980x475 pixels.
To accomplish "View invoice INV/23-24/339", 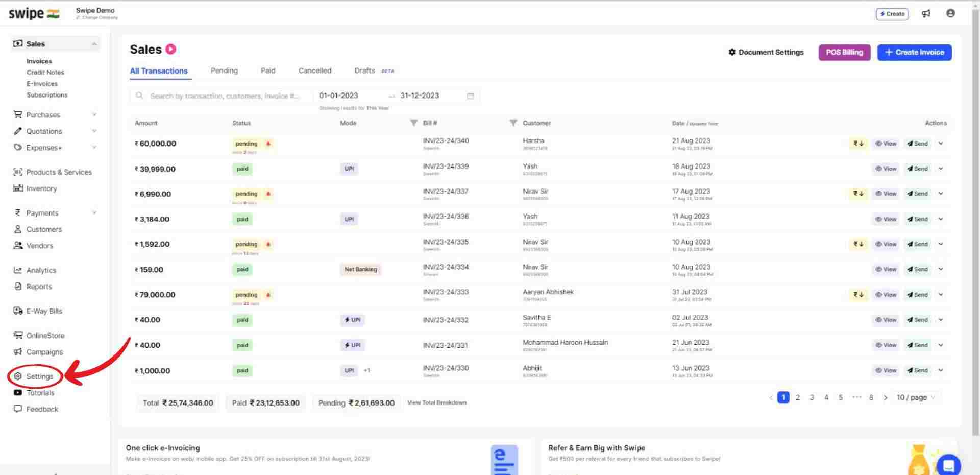I will [x=886, y=169].
